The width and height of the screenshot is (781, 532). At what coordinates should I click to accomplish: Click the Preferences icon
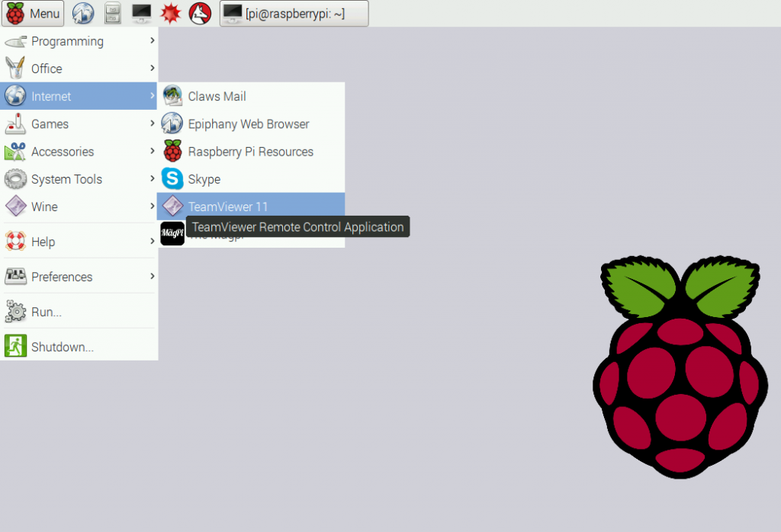15,276
